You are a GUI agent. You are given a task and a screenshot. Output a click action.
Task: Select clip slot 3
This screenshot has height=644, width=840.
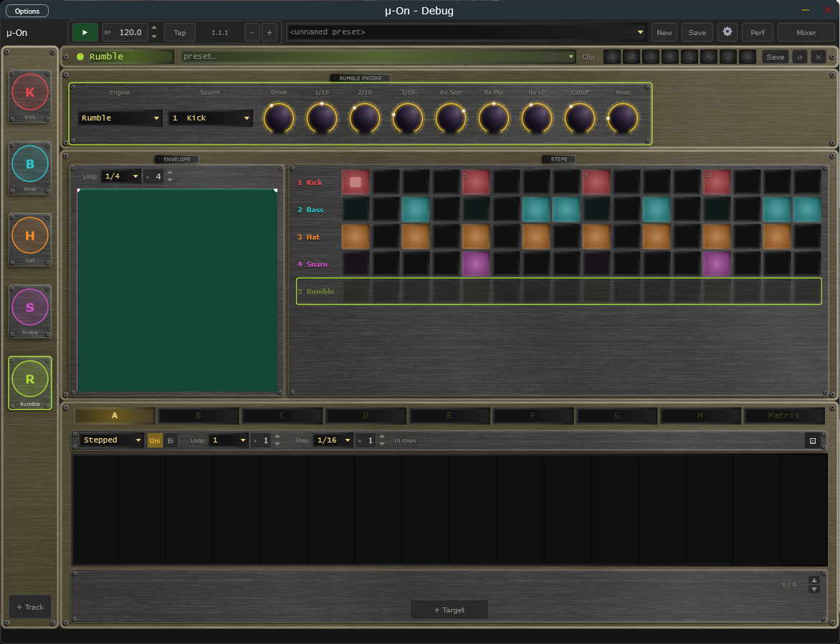650,57
